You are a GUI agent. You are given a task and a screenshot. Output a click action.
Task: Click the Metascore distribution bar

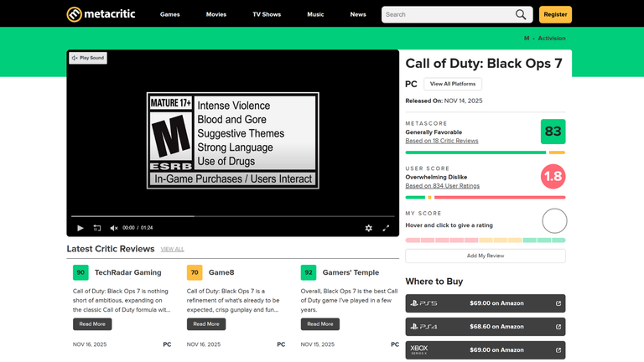(x=486, y=153)
